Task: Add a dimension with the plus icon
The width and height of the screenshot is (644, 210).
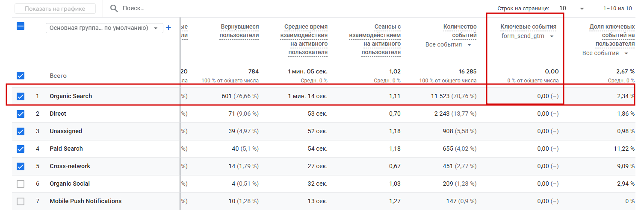Action: [x=168, y=28]
